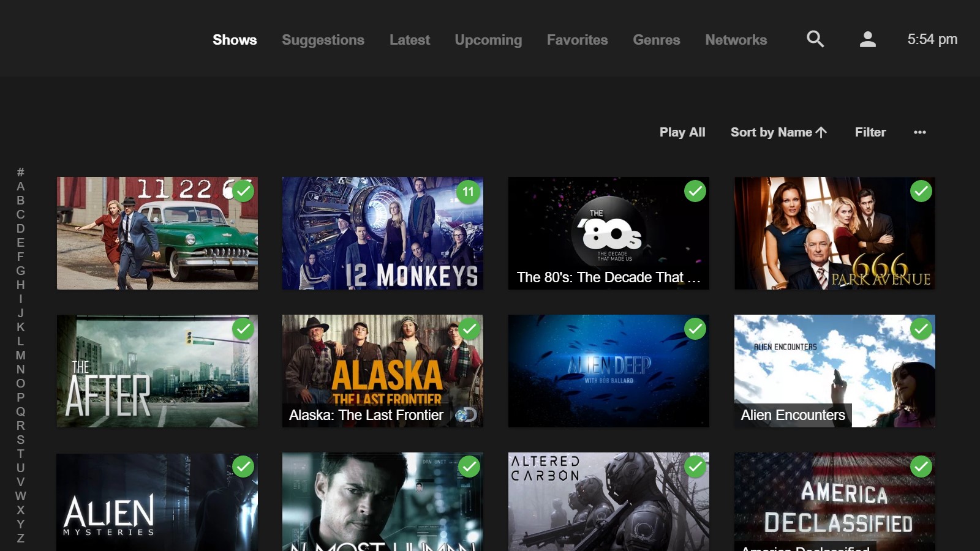Click the 5:54 pm clock display
The width and height of the screenshot is (980, 551).
click(x=932, y=39)
